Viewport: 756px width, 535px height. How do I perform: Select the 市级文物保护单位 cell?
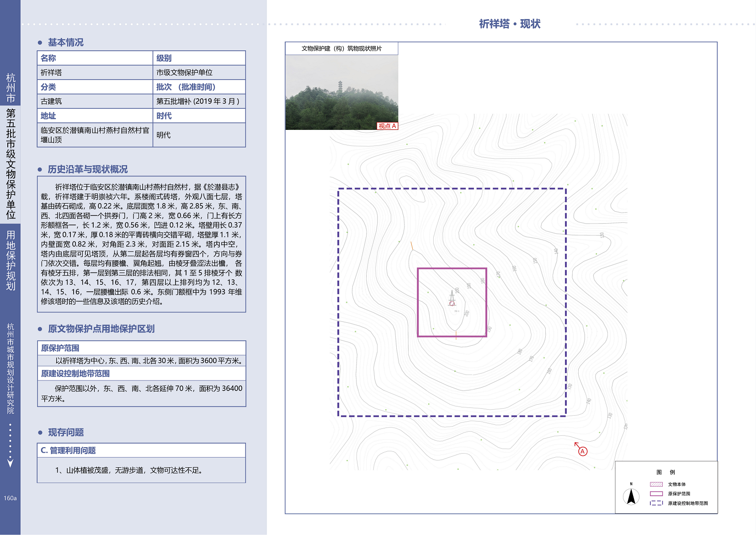coord(199,73)
